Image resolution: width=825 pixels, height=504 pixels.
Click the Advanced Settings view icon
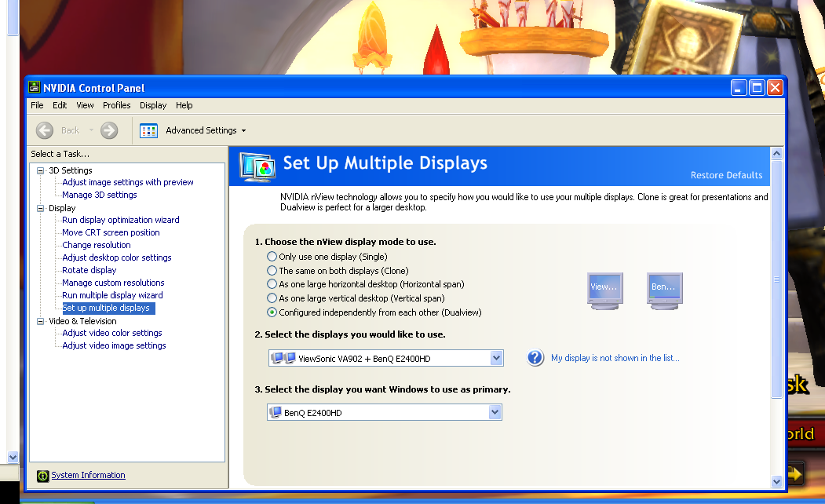point(149,130)
